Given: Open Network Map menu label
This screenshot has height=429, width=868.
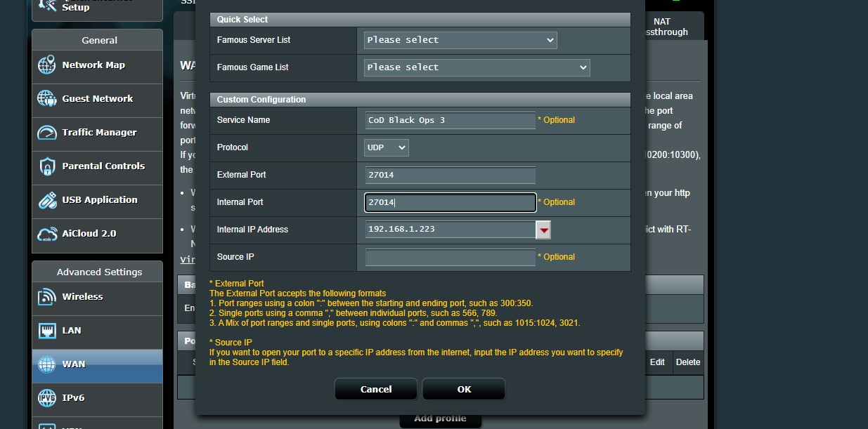Looking at the screenshot, I should click(93, 65).
